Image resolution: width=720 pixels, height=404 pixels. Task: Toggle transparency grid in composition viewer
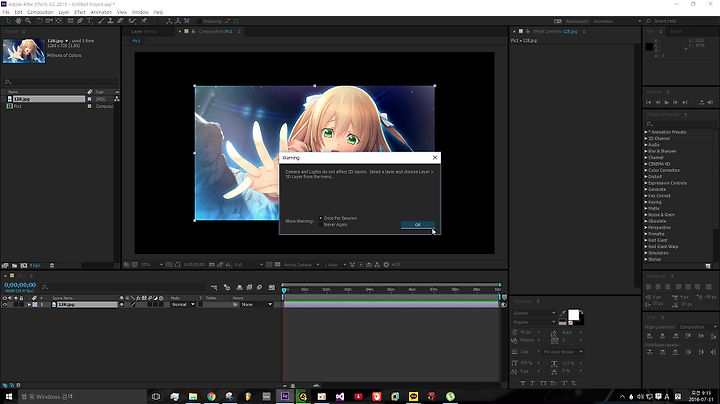tap(277, 264)
